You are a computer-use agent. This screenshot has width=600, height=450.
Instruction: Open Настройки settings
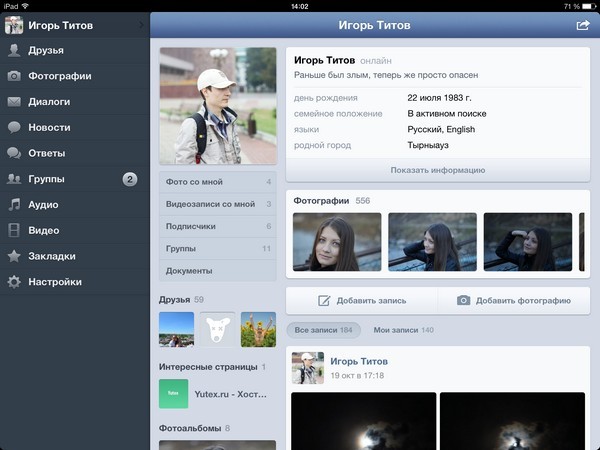point(55,282)
